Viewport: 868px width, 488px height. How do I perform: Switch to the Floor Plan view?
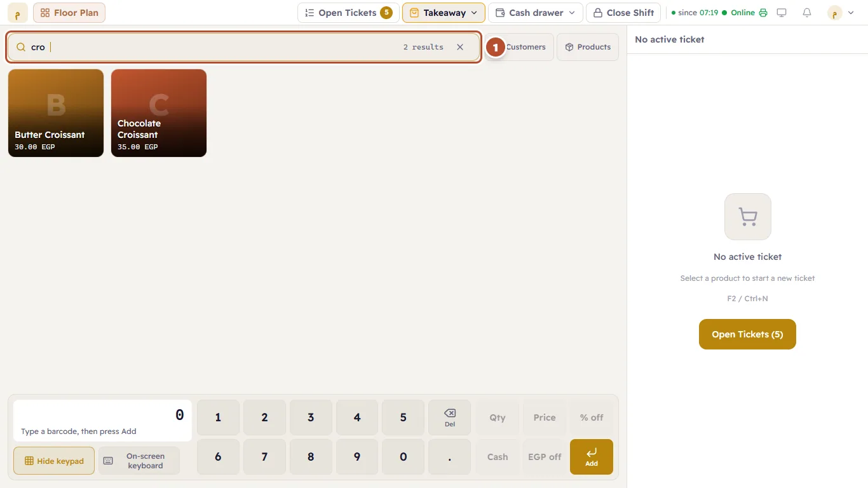pos(69,13)
